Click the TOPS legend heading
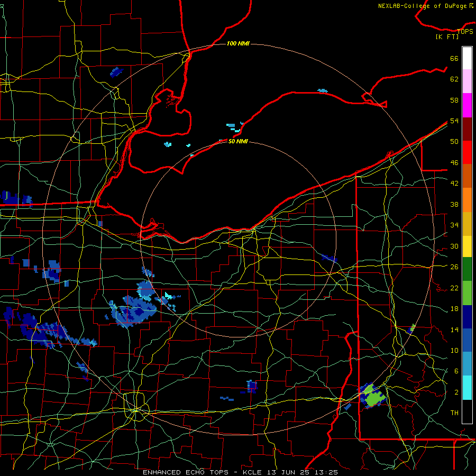The image size is (476, 476). coord(465,31)
